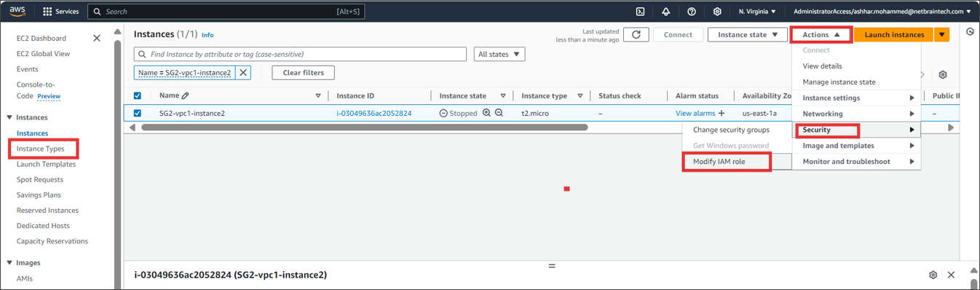
Task: Open the All states dropdown
Action: 499,55
